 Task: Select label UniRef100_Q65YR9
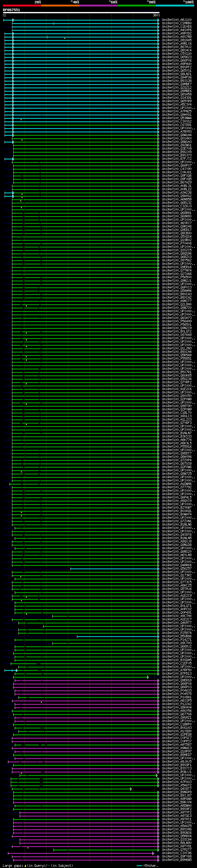point(177,101)
